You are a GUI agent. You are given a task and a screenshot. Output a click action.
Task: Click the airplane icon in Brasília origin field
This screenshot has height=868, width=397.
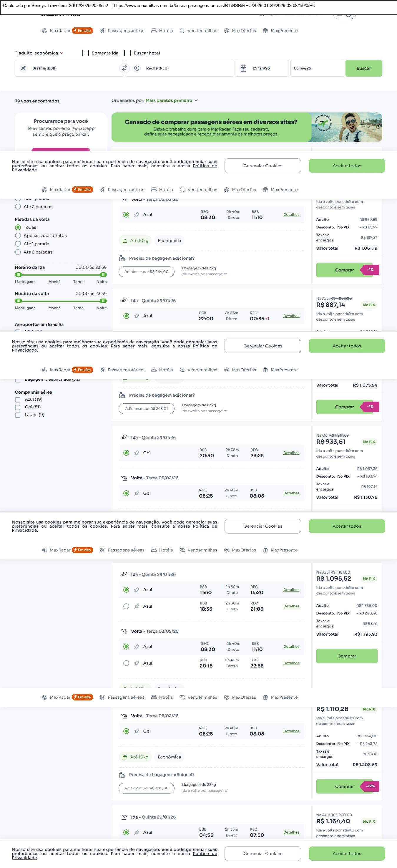tap(23, 68)
